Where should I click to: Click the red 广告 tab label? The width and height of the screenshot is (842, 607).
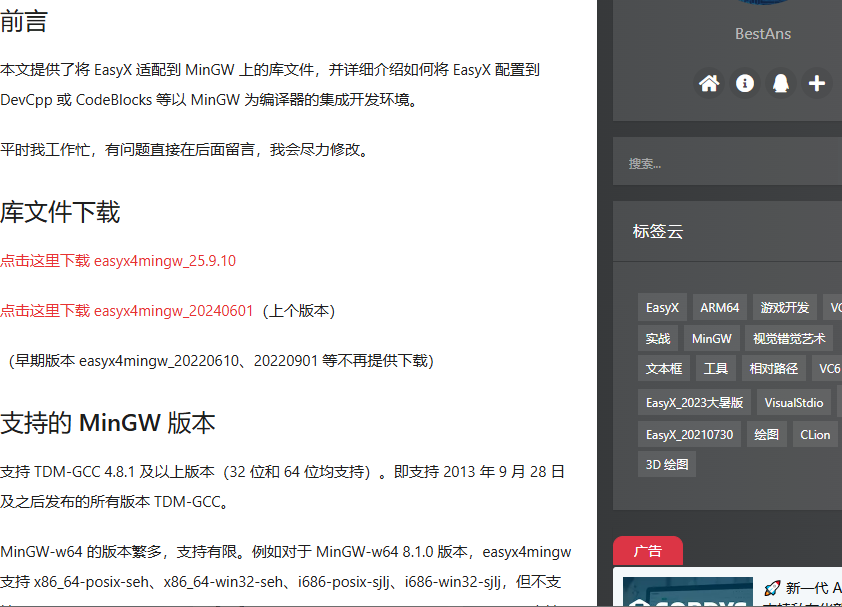(648, 551)
